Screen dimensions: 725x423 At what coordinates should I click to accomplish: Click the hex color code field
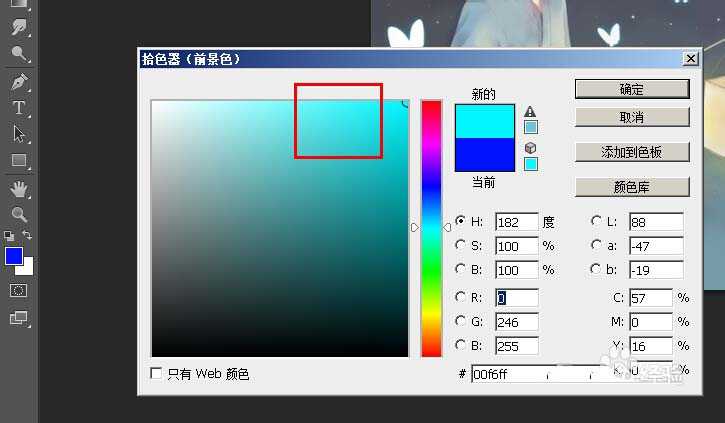click(510, 374)
